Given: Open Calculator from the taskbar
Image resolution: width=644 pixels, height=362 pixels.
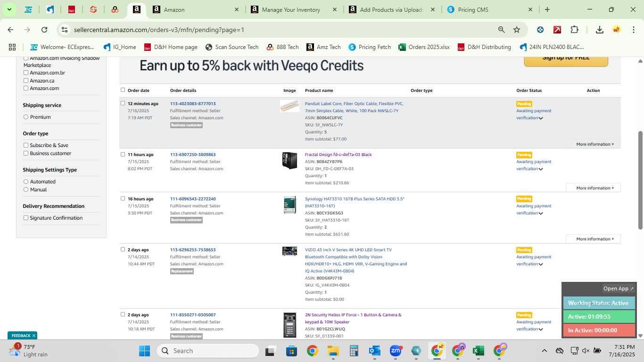Looking at the screenshot, I should coord(354,351).
